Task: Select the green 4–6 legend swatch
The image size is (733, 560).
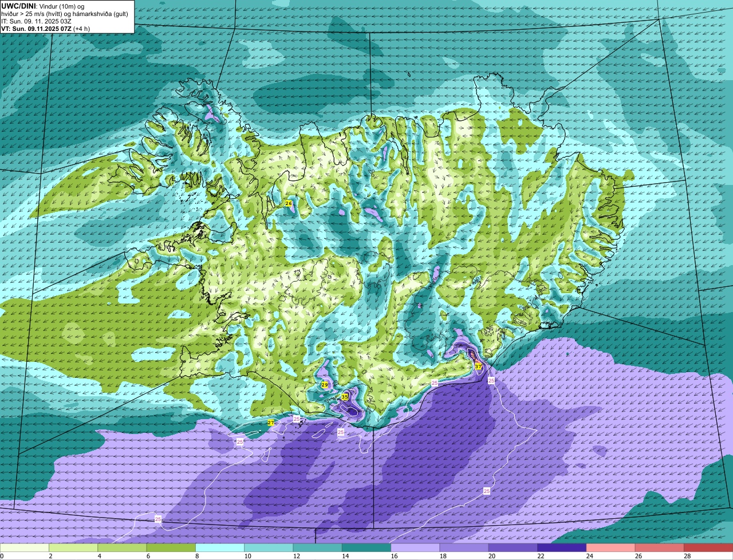Action: [x=122, y=547]
